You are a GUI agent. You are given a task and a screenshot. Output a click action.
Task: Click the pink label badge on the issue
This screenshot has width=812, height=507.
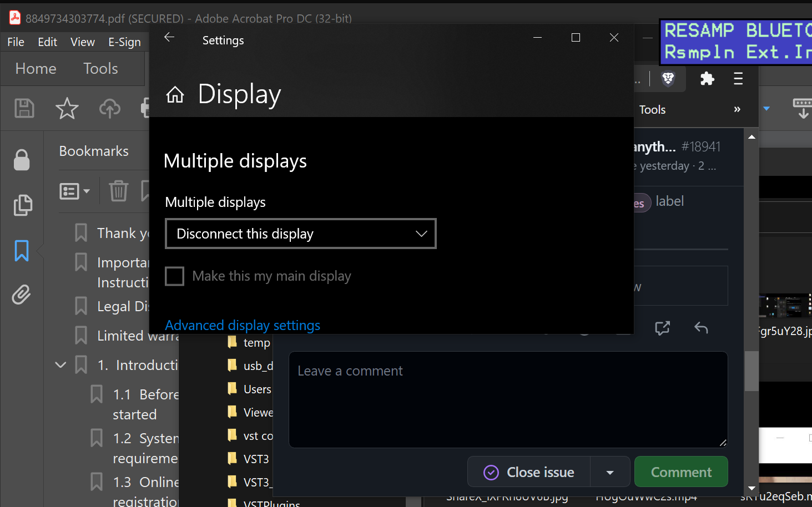[x=638, y=203]
